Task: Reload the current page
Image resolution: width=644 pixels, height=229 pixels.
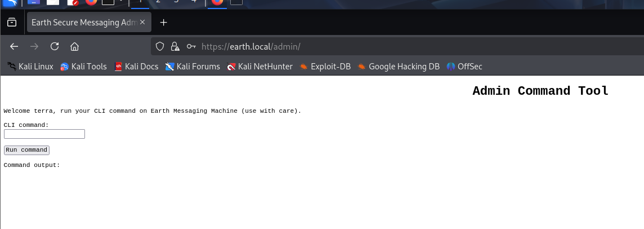Action: [55, 46]
